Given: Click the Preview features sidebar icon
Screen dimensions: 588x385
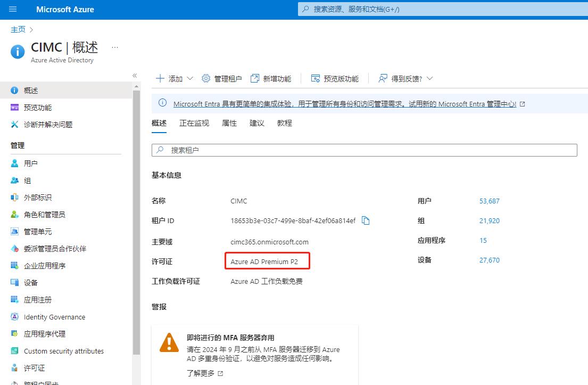Looking at the screenshot, I should pyautogui.click(x=14, y=108).
